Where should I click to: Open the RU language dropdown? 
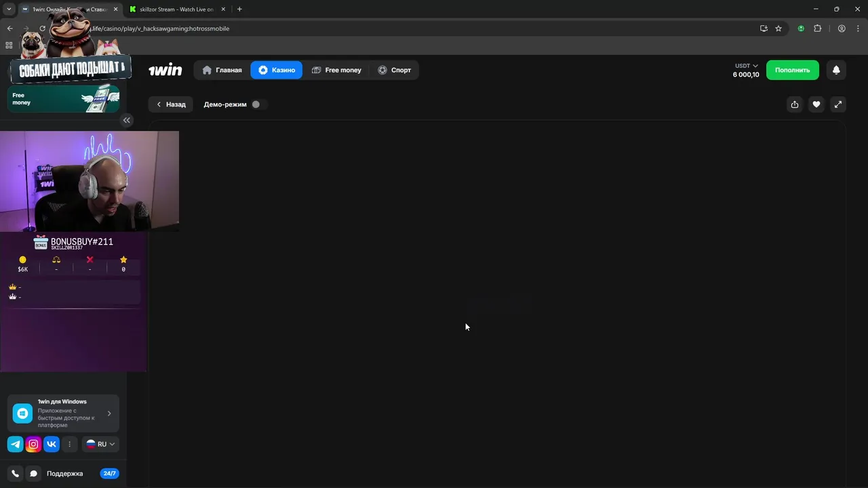(101, 445)
